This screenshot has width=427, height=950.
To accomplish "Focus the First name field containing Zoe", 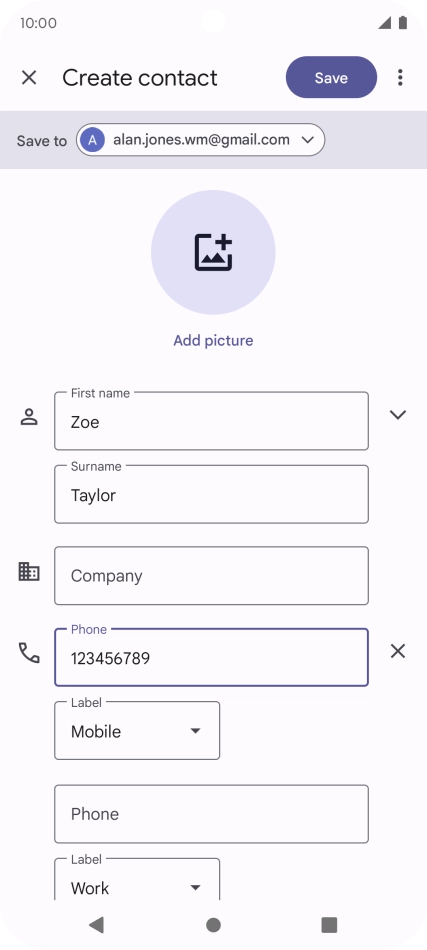I will click(x=211, y=421).
